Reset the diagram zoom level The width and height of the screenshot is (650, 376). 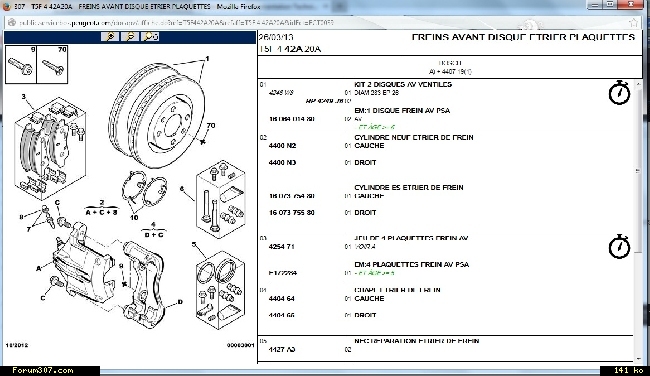point(150,37)
